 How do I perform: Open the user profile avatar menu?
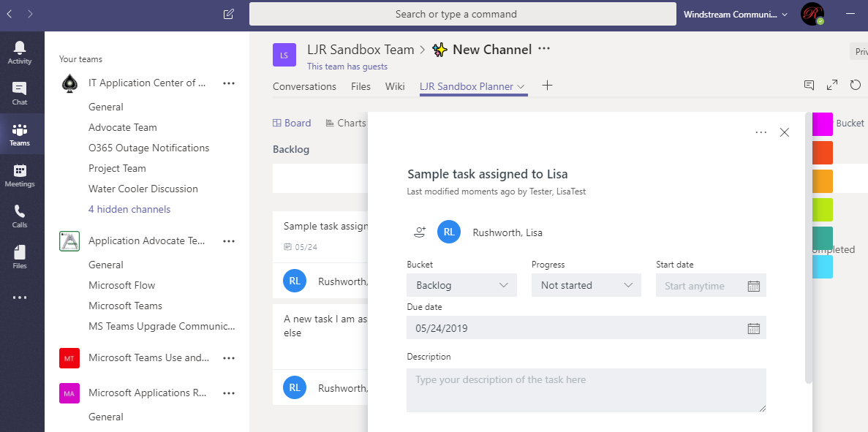pos(812,15)
